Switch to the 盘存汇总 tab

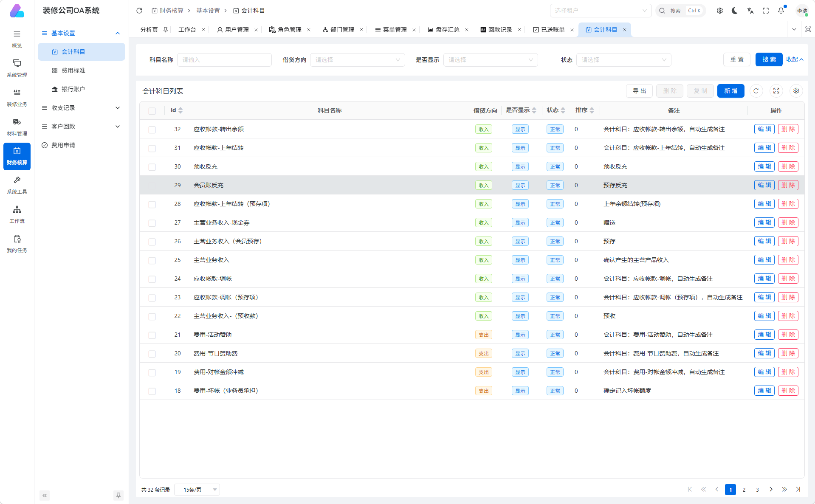(x=443, y=30)
